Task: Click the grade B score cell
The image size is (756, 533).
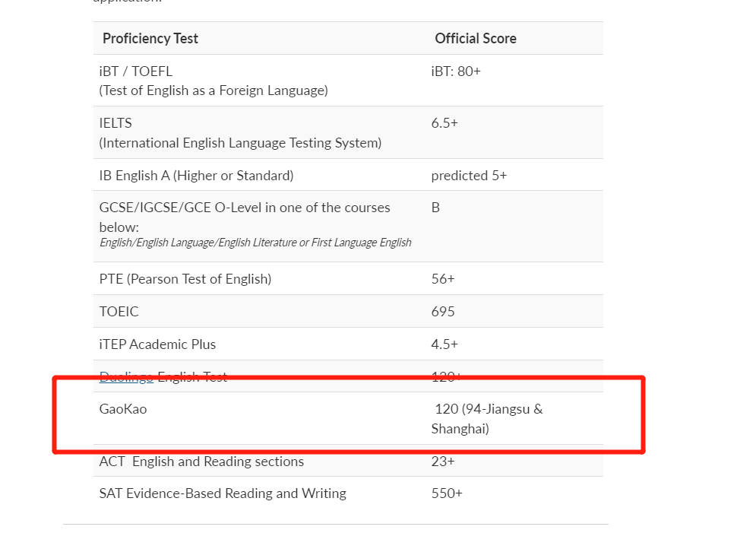Action: (435, 208)
